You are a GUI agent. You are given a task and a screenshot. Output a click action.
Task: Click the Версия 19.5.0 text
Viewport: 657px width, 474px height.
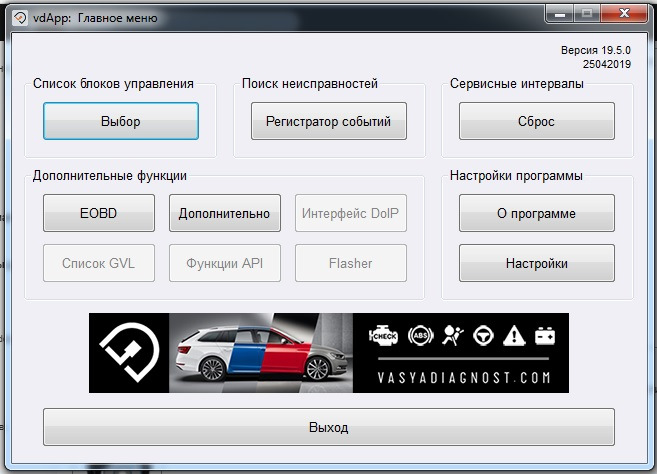595,50
